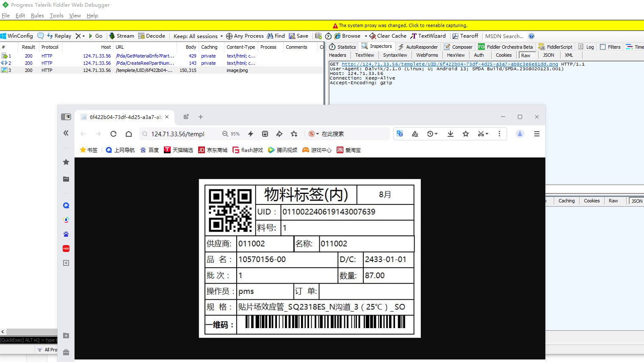Click the yellow system proxy changed banner
The image size is (644, 362).
coord(402,25)
